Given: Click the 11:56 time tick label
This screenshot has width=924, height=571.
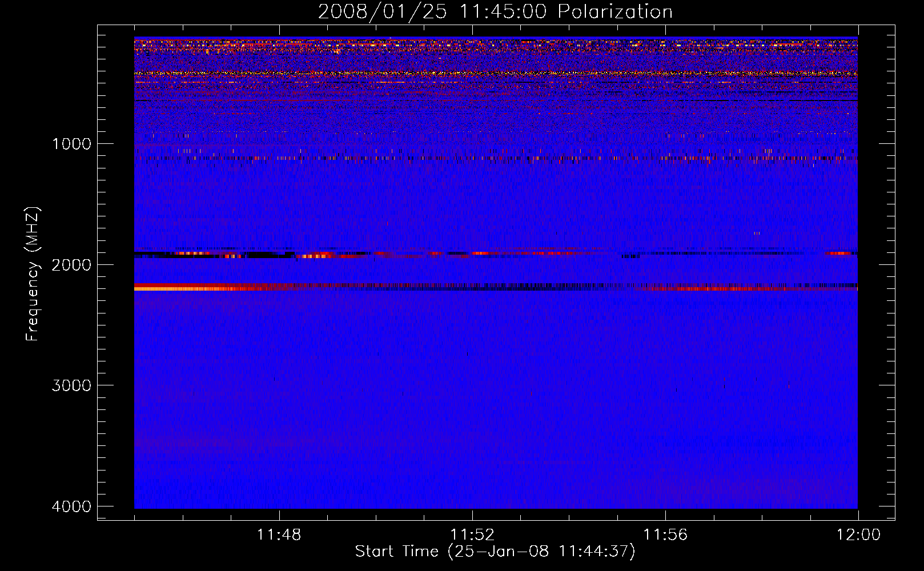Looking at the screenshot, I should [665, 535].
